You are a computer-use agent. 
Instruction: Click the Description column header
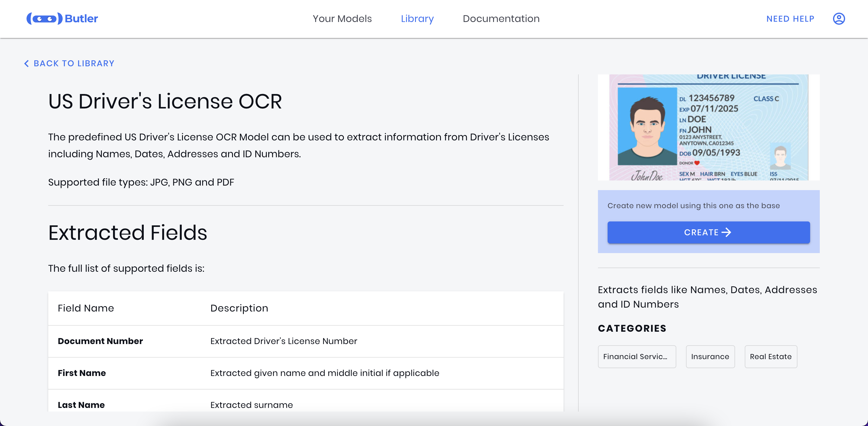(239, 308)
